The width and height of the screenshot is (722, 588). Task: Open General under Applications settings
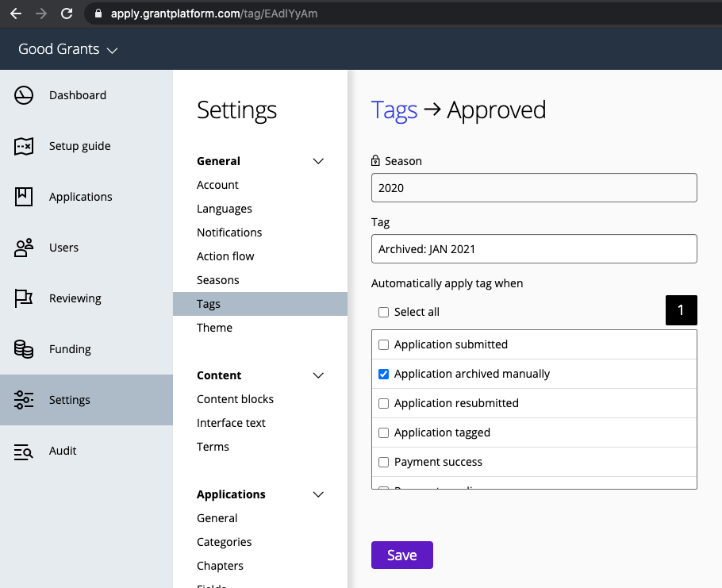(217, 518)
